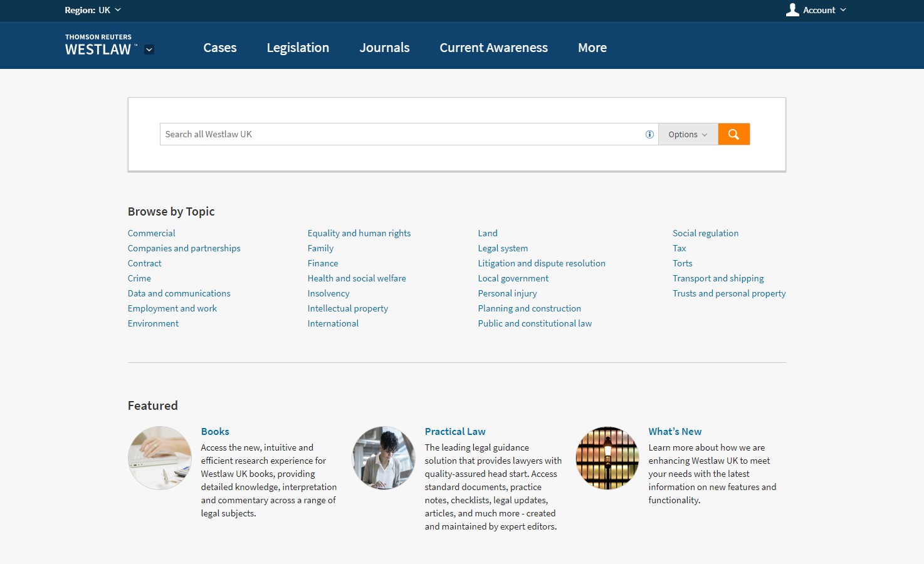Browse the Torts topic
The height and width of the screenshot is (564, 924).
[x=683, y=263]
